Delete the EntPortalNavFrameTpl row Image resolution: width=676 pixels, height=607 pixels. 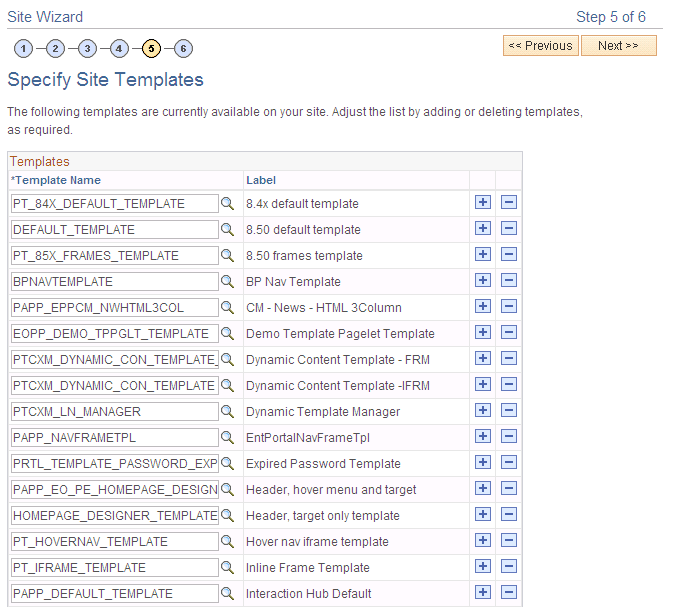point(509,436)
